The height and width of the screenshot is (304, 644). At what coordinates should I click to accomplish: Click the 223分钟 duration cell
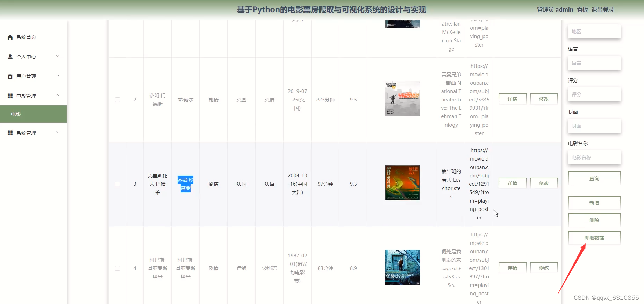click(x=325, y=100)
